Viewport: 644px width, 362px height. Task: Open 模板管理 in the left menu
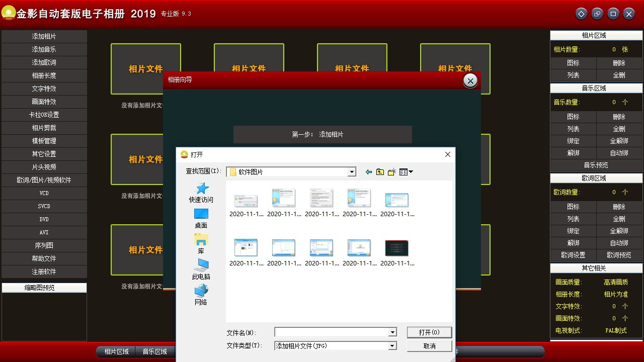[44, 141]
